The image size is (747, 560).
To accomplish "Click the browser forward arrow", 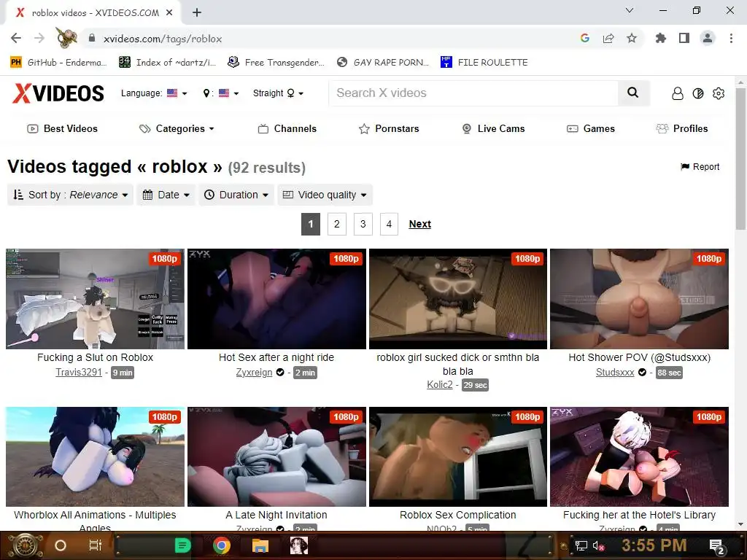I will pyautogui.click(x=39, y=38).
